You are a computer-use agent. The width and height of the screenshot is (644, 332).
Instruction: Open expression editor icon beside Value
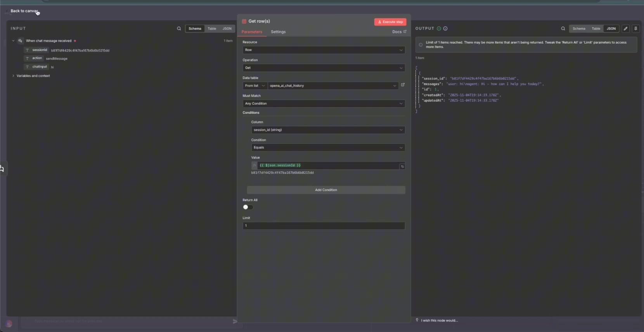(x=402, y=166)
